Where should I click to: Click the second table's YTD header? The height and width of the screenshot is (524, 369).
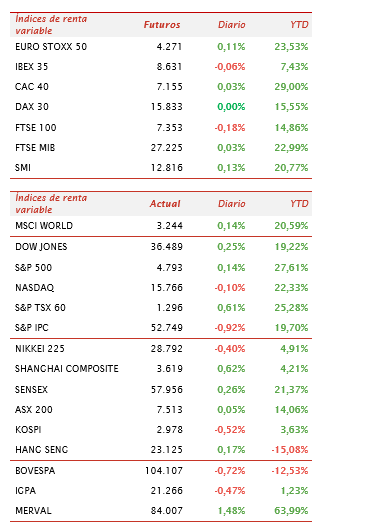299,204
